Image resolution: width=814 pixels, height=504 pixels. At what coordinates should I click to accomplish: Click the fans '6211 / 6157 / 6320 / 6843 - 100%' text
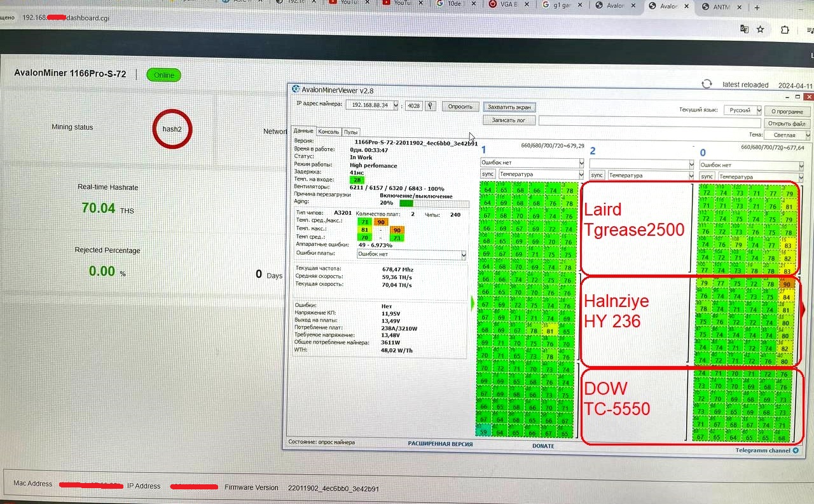tap(397, 189)
